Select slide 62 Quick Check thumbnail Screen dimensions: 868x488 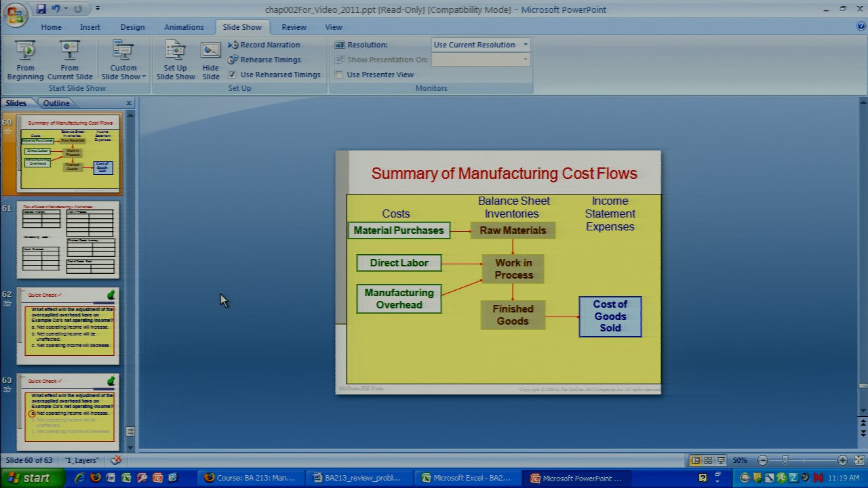pos(68,326)
